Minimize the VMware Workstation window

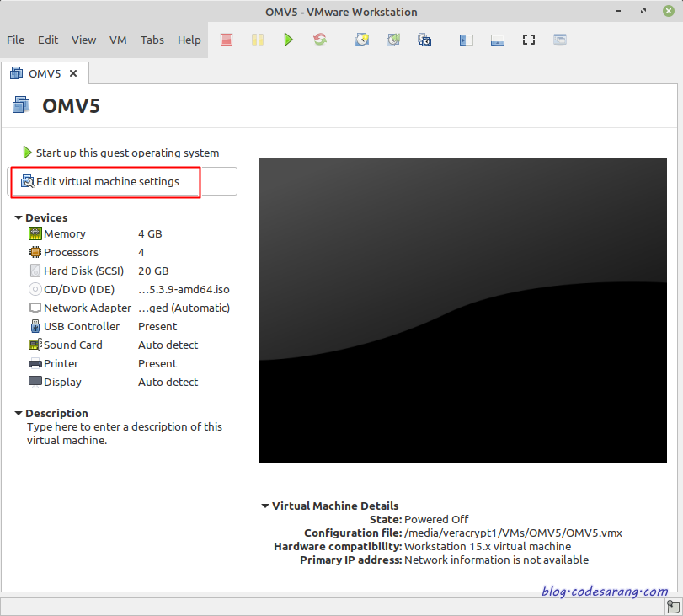tap(618, 11)
